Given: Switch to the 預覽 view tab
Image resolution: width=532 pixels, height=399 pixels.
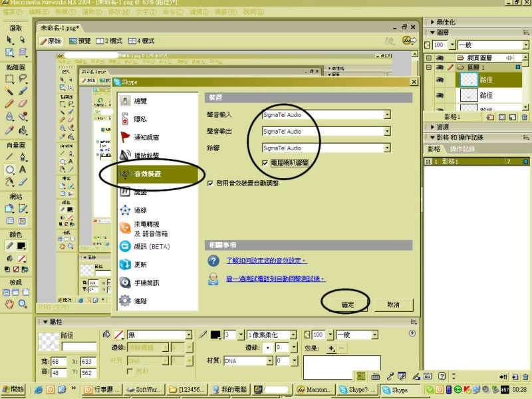Looking at the screenshot, I should (80, 41).
